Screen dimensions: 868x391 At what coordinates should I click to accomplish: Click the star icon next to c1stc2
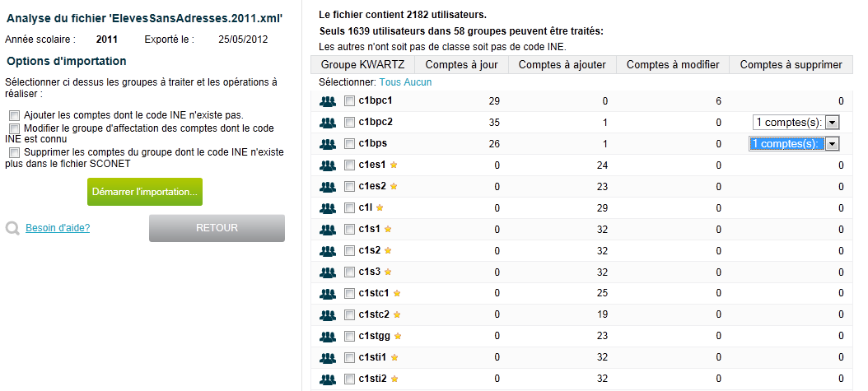396,314
